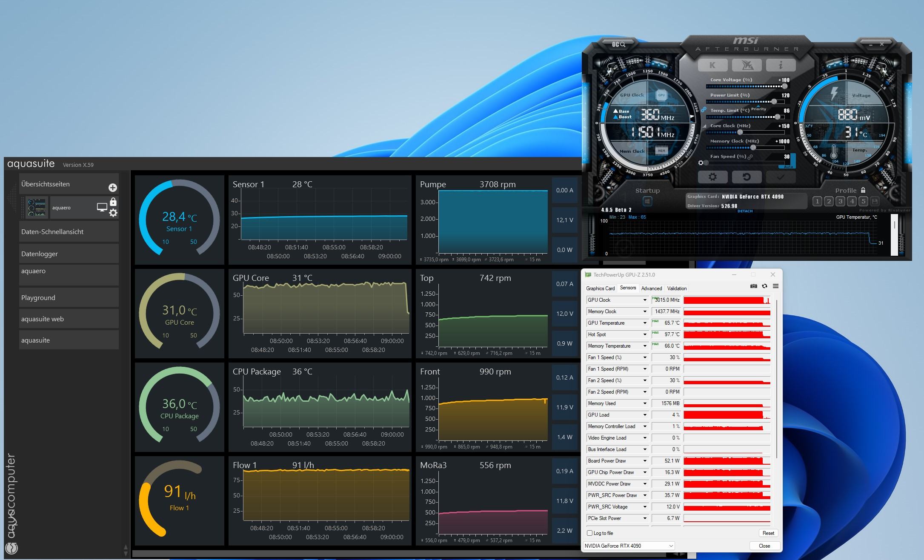Select the Sensors tab in GPU-Z
The width and height of the screenshot is (924, 560).
(628, 288)
